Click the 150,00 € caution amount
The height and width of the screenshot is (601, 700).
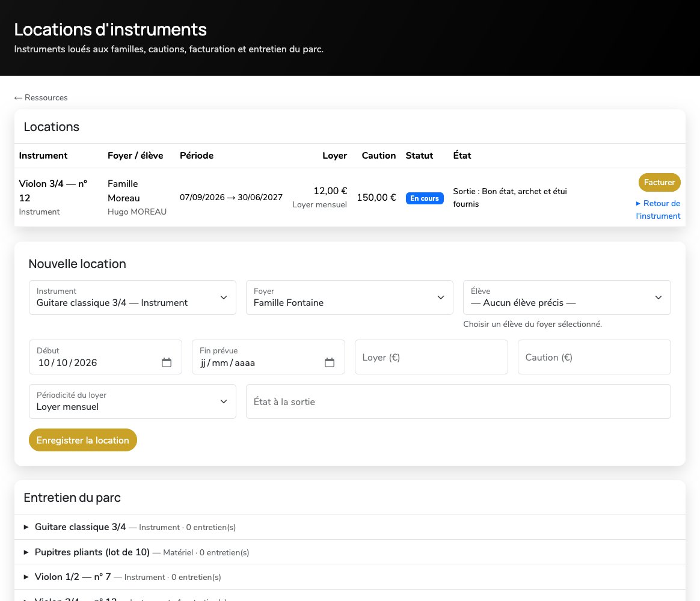point(376,197)
